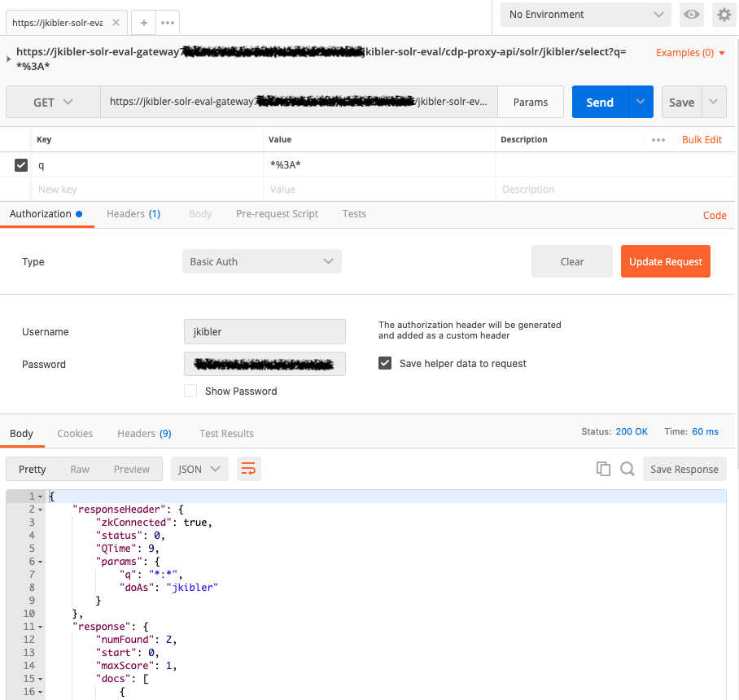Switch to the Headers (1) tab
Viewport: 739px width, 700px height.
click(133, 214)
